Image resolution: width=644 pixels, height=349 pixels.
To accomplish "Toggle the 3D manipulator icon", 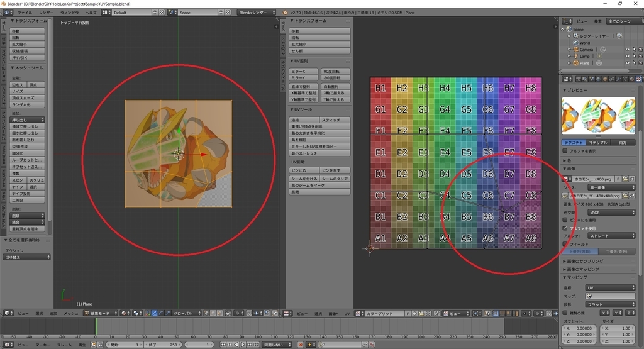I will click(x=147, y=313).
